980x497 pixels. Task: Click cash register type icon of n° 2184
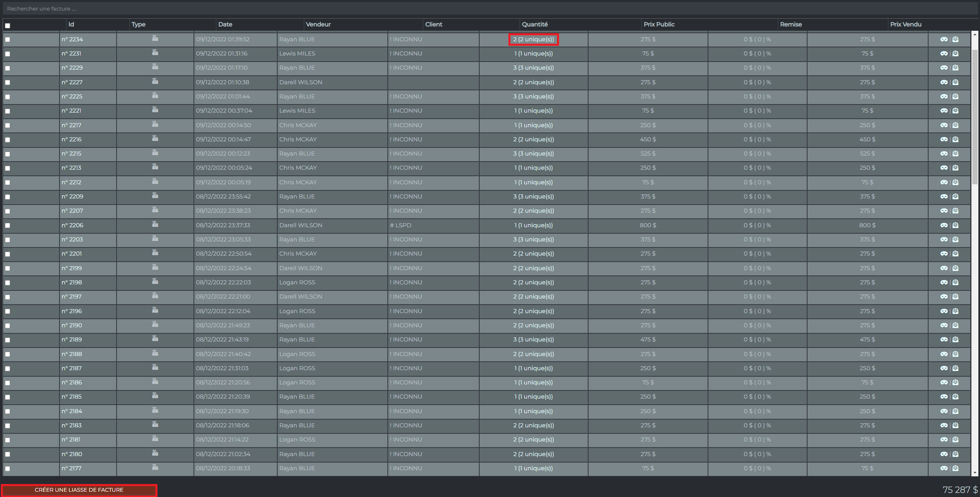point(155,410)
